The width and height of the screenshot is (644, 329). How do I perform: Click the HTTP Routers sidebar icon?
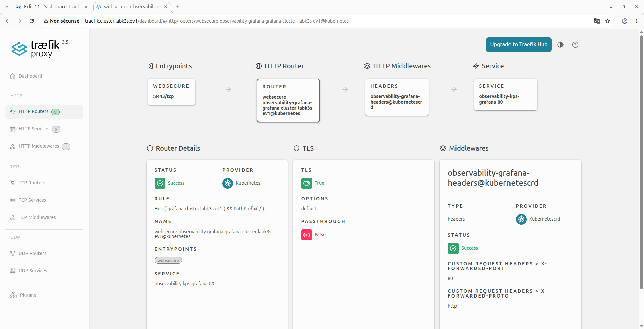tap(13, 112)
